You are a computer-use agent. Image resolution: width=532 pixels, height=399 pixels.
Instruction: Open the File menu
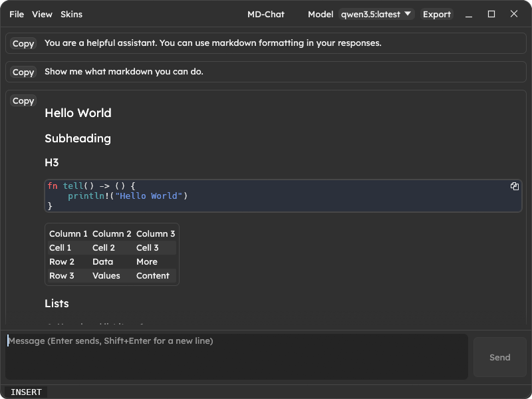coord(17,14)
